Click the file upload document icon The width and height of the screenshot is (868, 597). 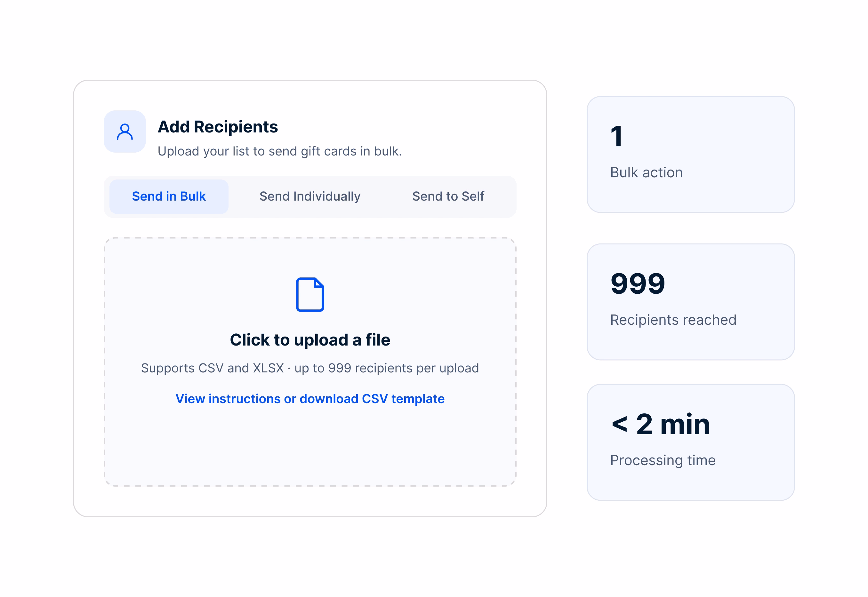pyautogui.click(x=310, y=294)
